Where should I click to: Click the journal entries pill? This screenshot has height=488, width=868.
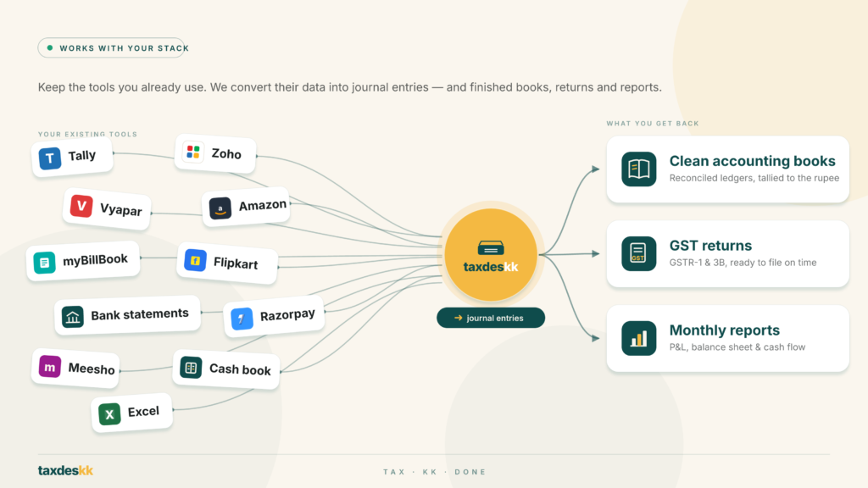tap(491, 319)
